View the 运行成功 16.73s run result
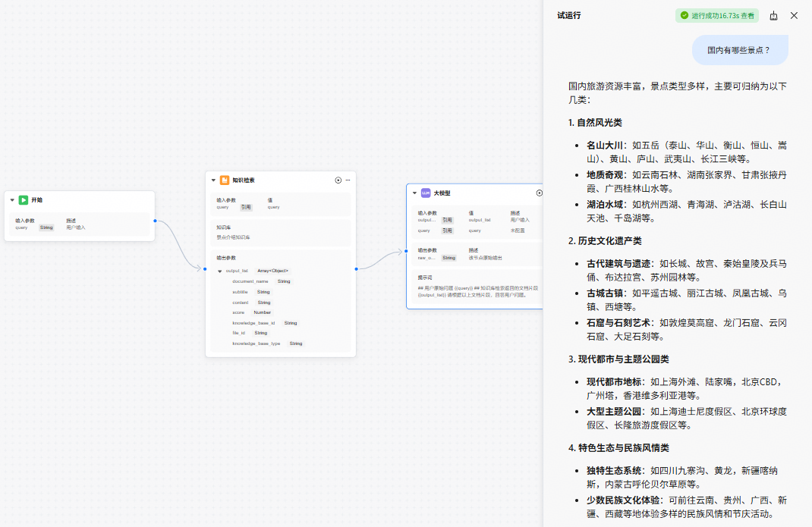The width and height of the screenshot is (812, 527). [x=716, y=15]
